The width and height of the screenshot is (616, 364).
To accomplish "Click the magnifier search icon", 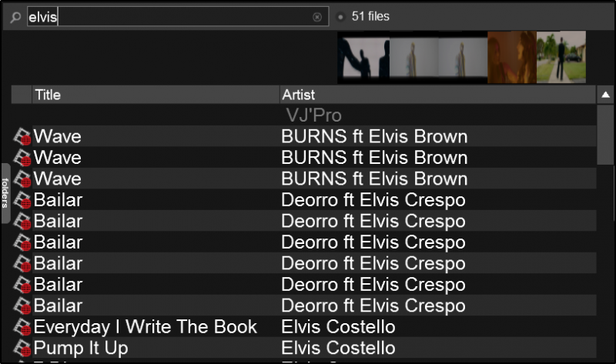I will (15, 17).
